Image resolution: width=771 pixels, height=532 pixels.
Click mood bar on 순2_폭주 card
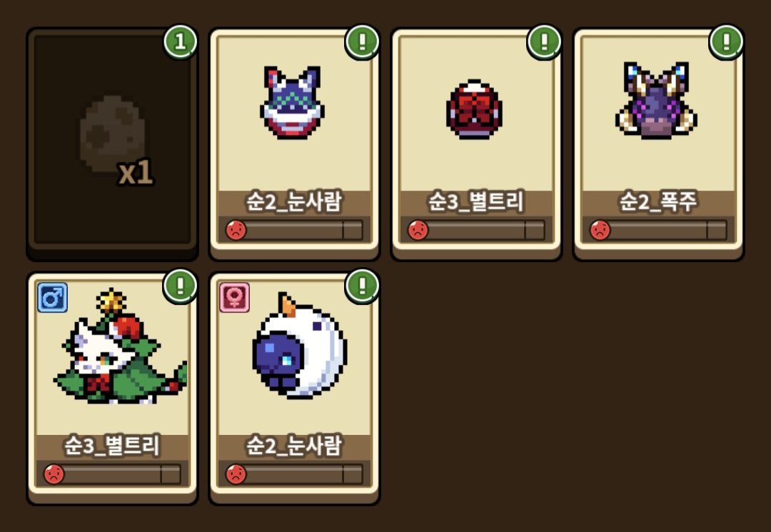658,230
